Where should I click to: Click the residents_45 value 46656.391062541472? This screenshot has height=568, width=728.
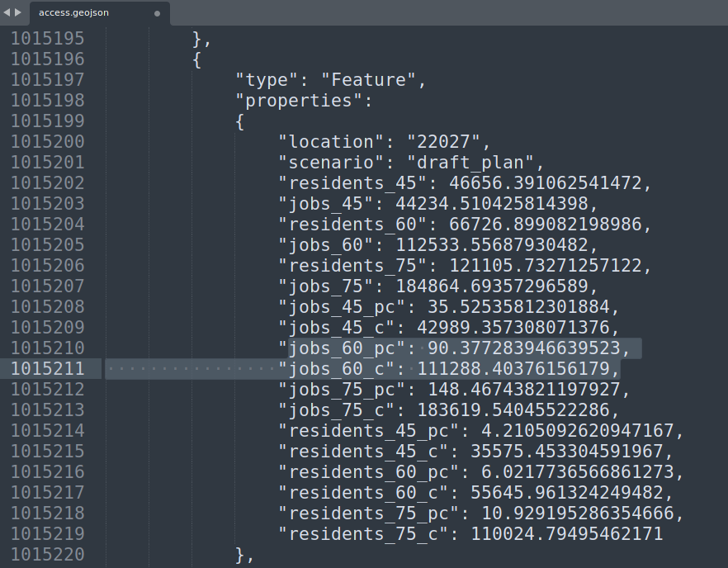tap(545, 183)
